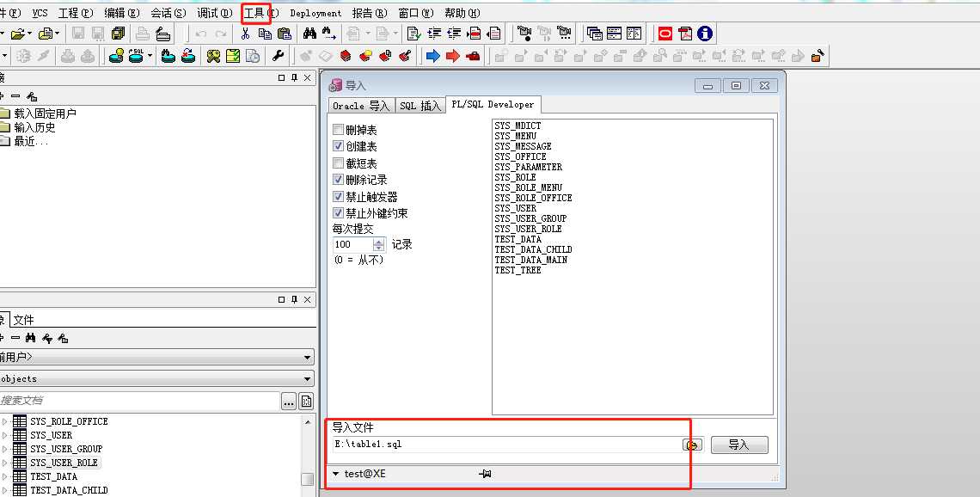The image size is (980, 497).
Task: Select 载入固定用户 folder
Action: coord(45,114)
